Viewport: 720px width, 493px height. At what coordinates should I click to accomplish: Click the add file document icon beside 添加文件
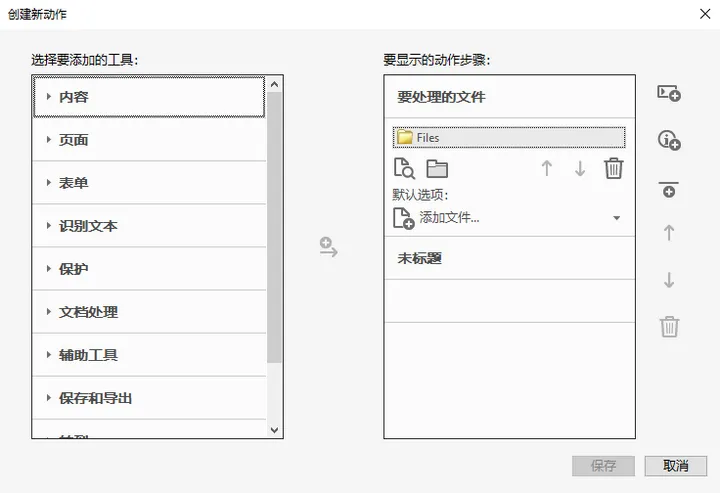pyautogui.click(x=404, y=218)
